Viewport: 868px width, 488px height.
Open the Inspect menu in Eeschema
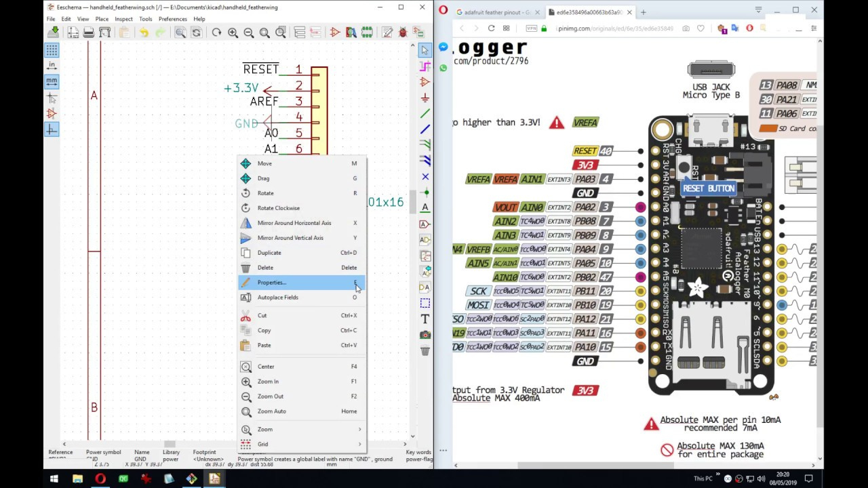tap(123, 19)
